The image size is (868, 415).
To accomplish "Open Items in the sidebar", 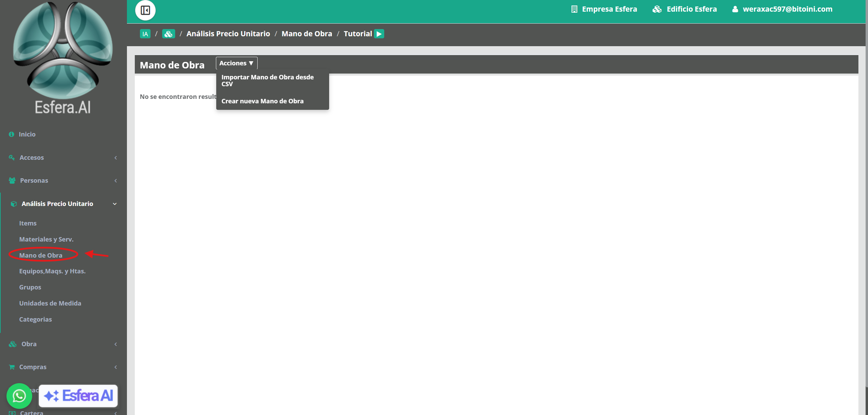I will pyautogui.click(x=28, y=223).
